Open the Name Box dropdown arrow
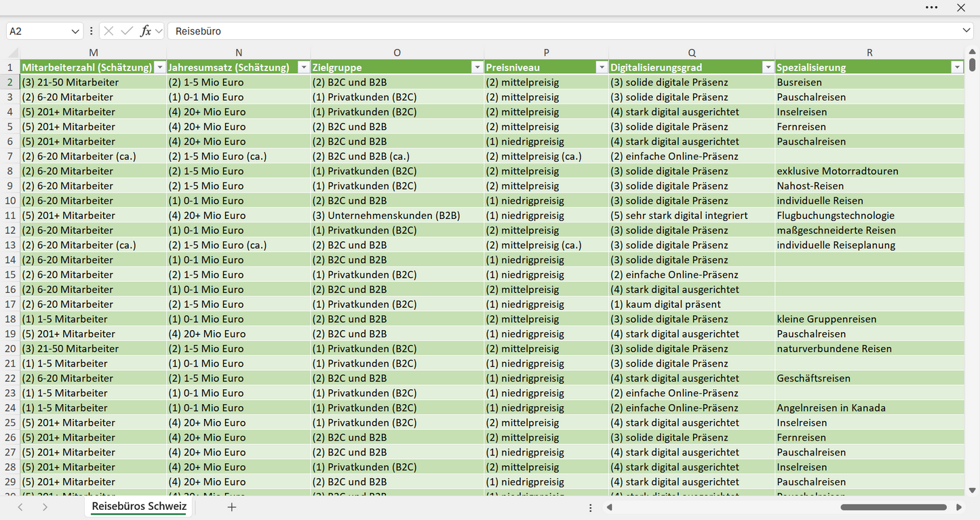980x520 pixels. 75,31
